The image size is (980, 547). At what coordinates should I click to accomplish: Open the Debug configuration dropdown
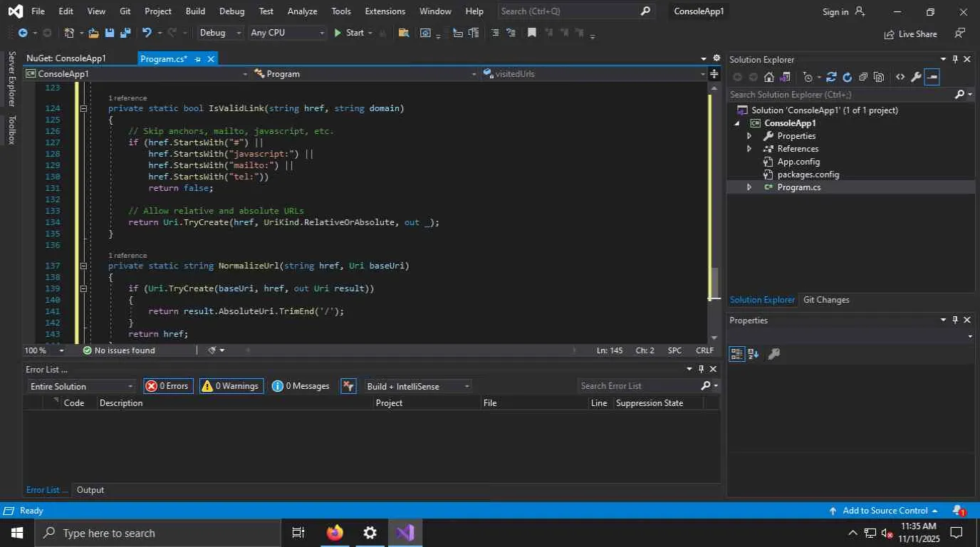[220, 33]
